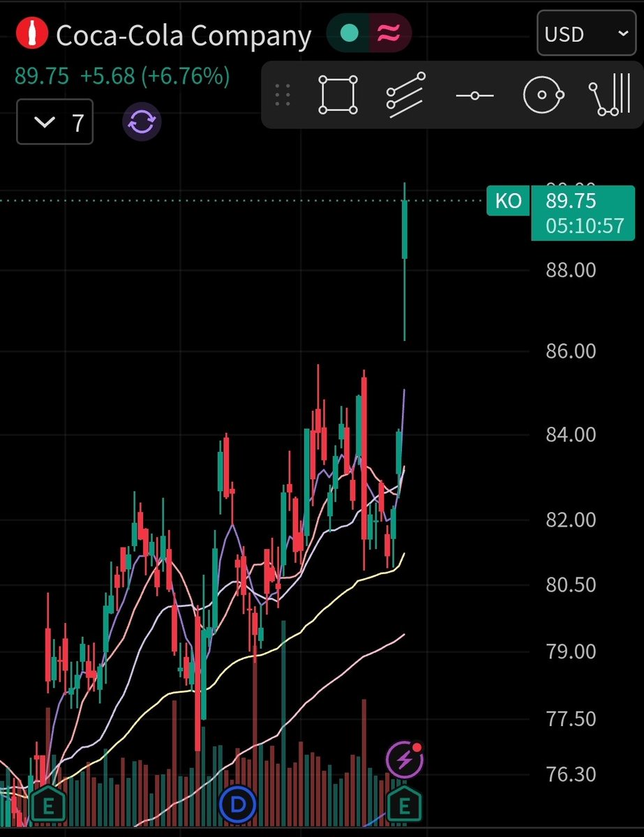Open the USD currency dropdown

(586, 34)
